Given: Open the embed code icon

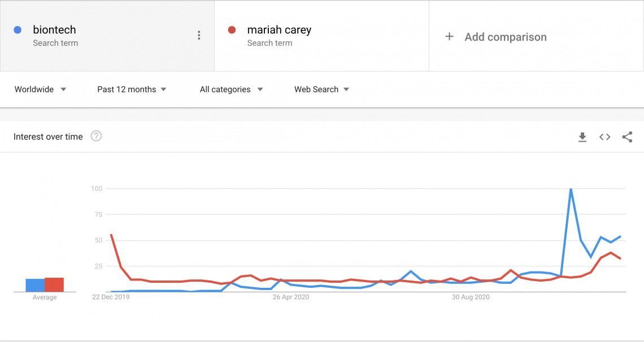Looking at the screenshot, I should point(604,137).
